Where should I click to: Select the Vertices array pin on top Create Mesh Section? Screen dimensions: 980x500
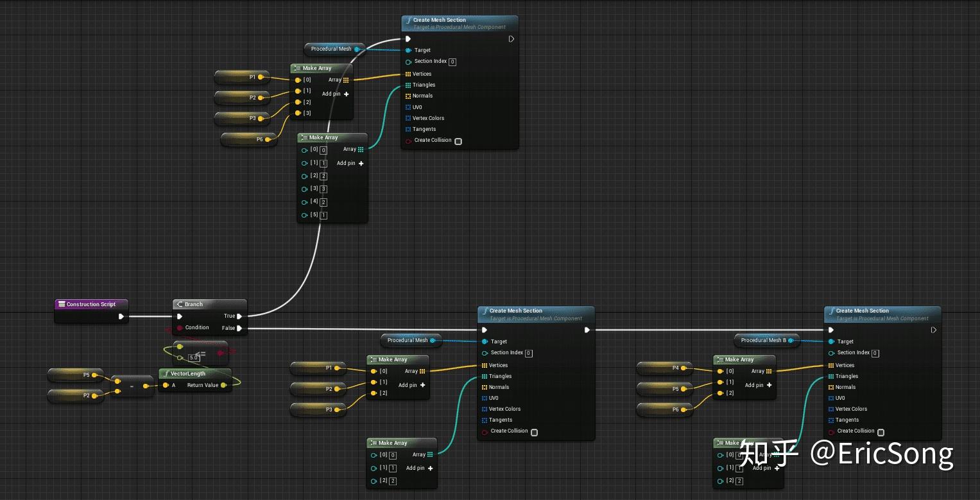coord(409,74)
